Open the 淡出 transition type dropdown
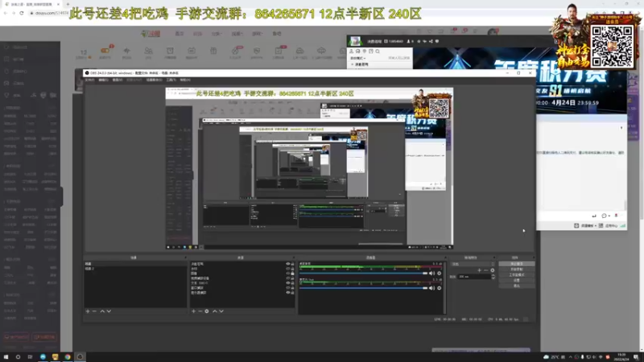644x362 pixels. pyautogui.click(x=473, y=264)
